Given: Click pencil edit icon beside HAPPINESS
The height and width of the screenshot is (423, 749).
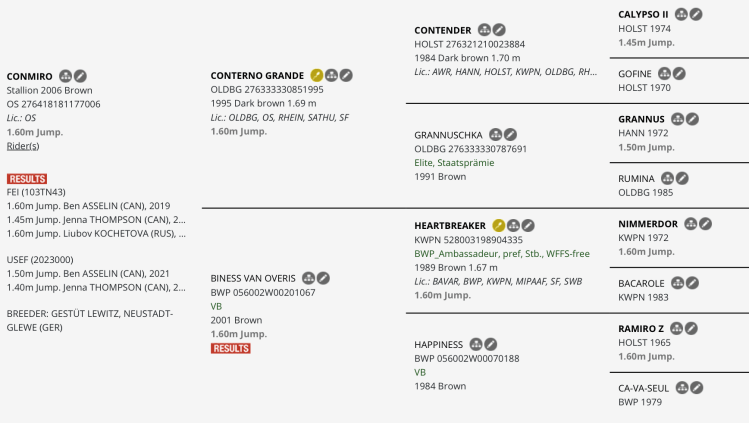Looking at the screenshot, I should tap(491, 344).
